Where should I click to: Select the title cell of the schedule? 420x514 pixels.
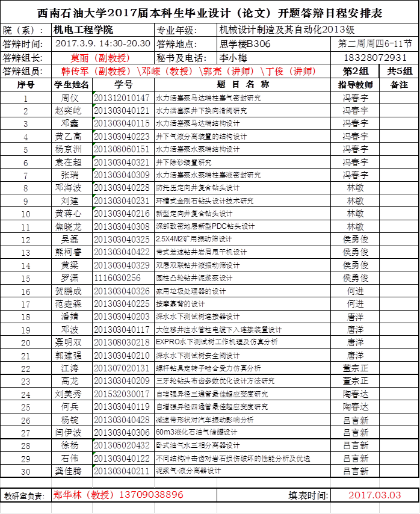(x=209, y=13)
